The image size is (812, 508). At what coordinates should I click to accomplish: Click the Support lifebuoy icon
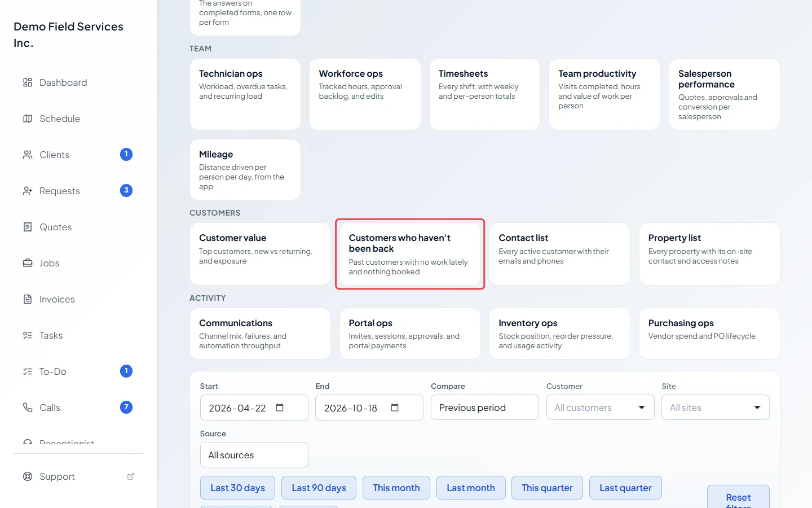tap(28, 476)
